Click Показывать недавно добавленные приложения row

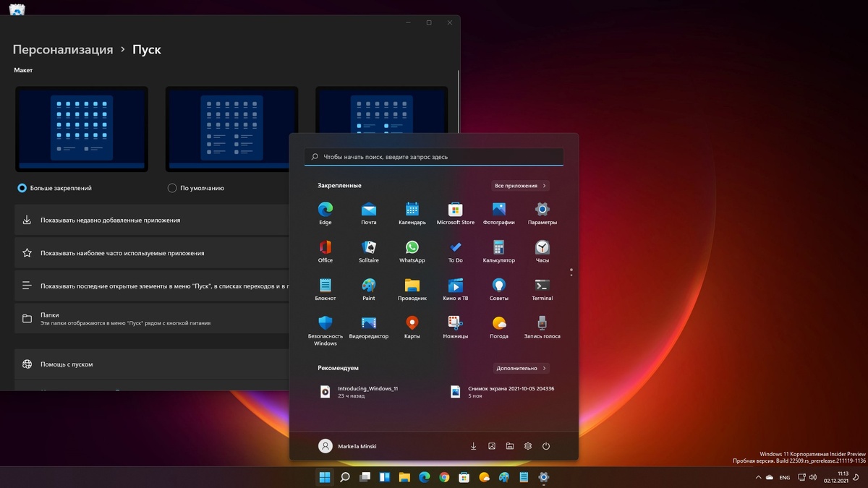[x=152, y=220]
